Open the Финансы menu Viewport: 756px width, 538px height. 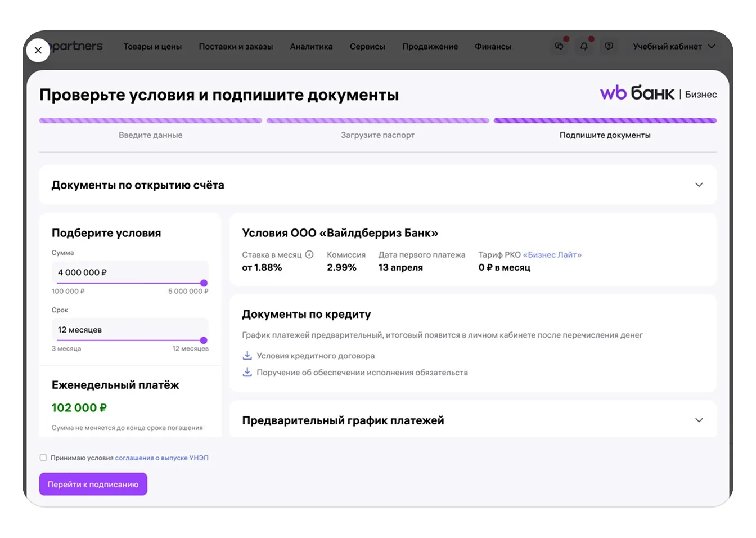pos(493,46)
